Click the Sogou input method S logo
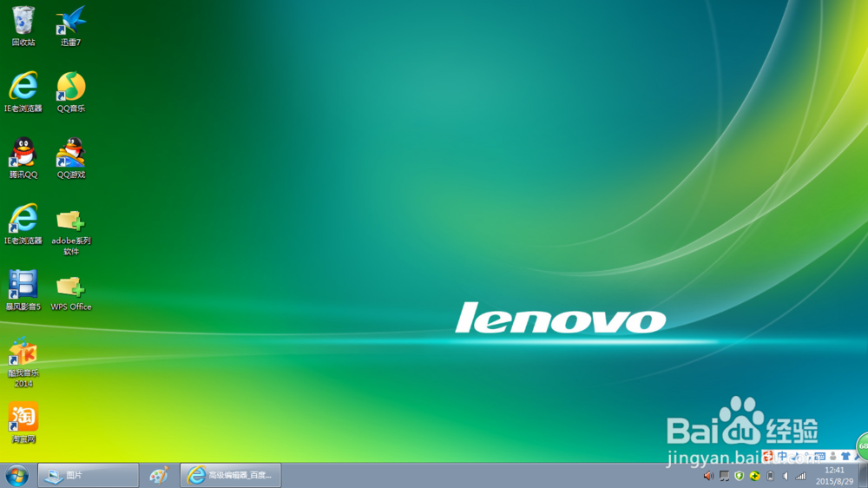This screenshot has width=868, height=488. pos(768,457)
